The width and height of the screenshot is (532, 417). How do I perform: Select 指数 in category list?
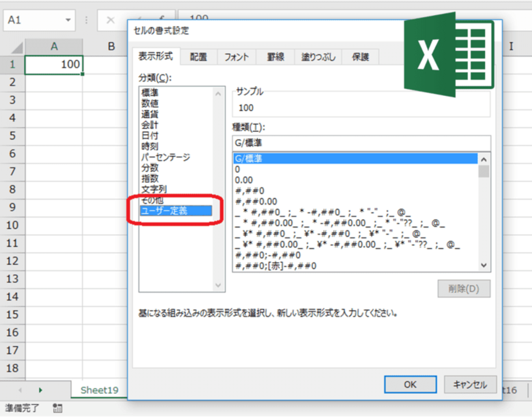coord(150,178)
